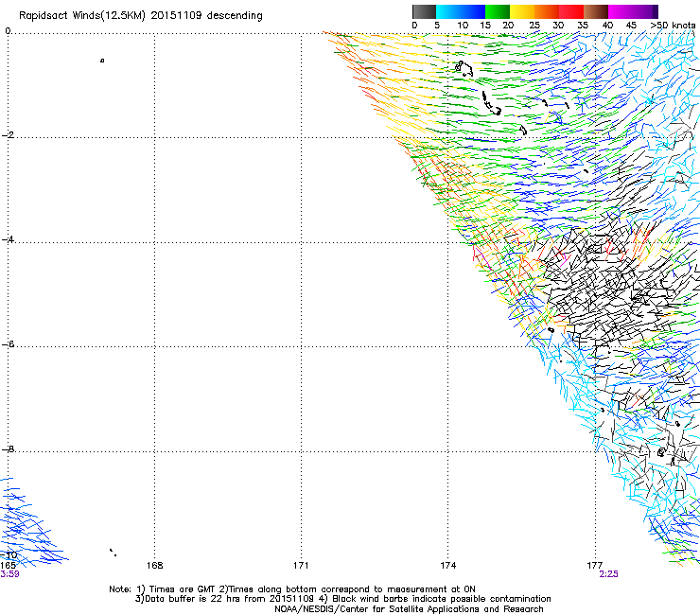Image resolution: width=700 pixels, height=615 pixels.
Task: Click the "10" label under the color bar
Action: tap(463, 26)
